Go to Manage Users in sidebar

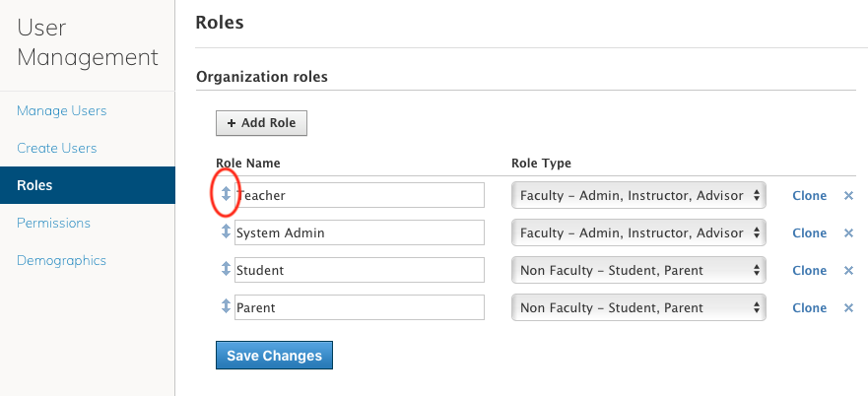tap(61, 110)
